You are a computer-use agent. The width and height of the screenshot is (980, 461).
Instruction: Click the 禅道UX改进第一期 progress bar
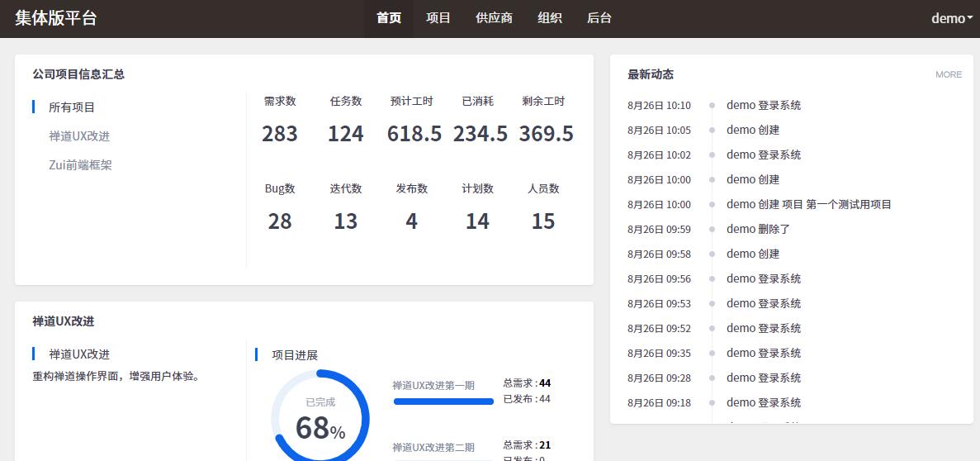coord(444,402)
